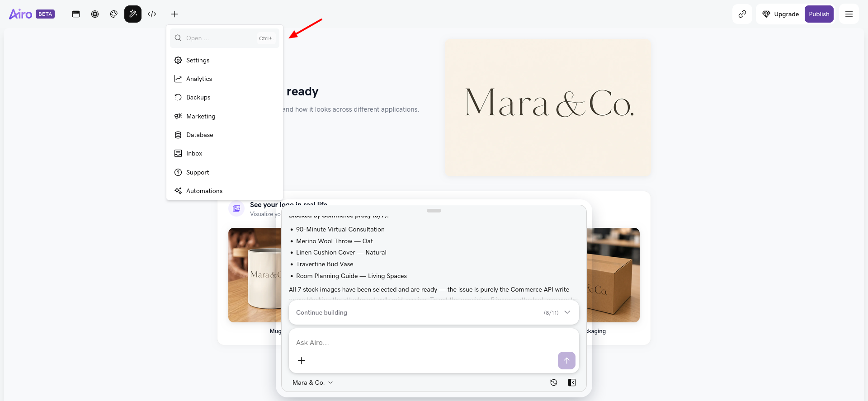
Task: Open Database from the menu
Action: point(225,135)
